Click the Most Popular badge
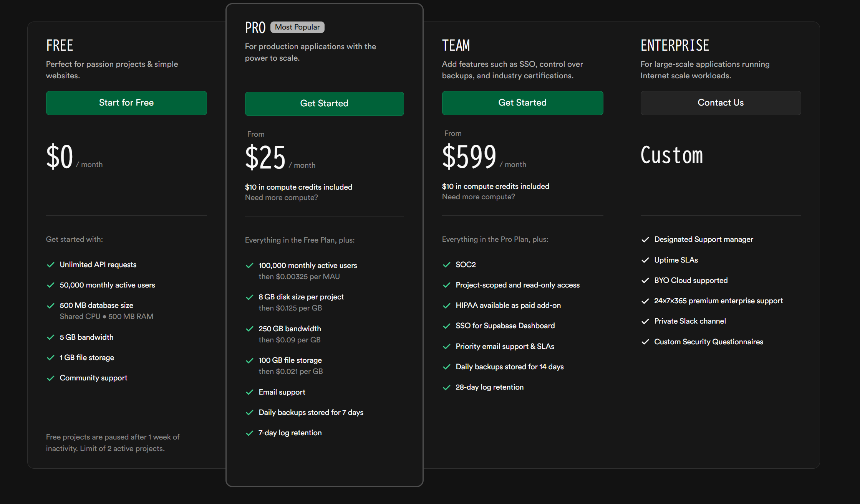Viewport: 860px width, 504px height. tap(297, 27)
